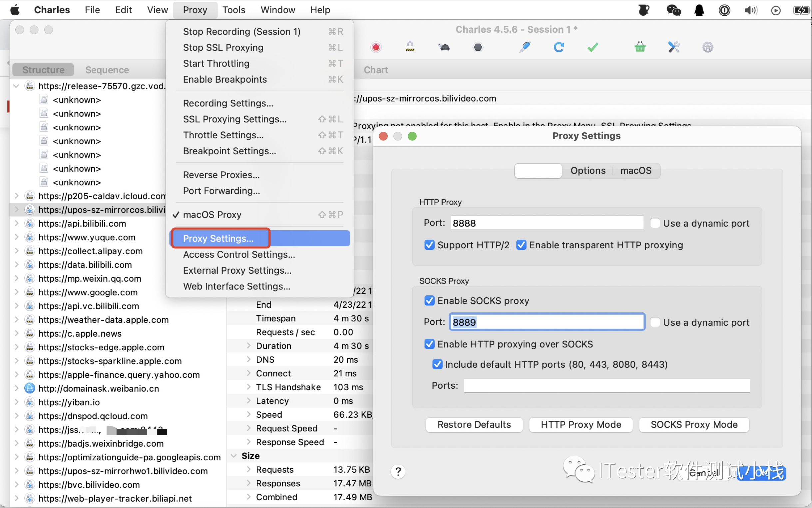812x508 pixels.
Task: Open the Apple menu
Action: tap(15, 10)
